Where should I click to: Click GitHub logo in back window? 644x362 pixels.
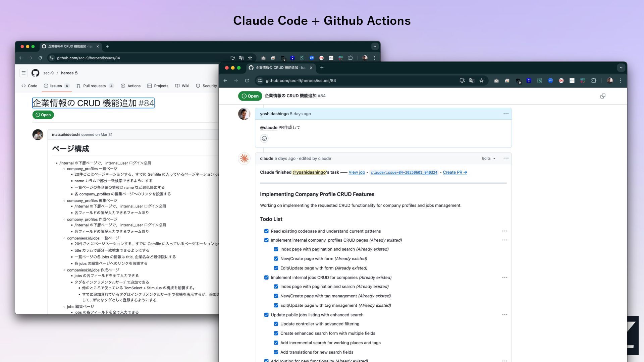(35, 73)
